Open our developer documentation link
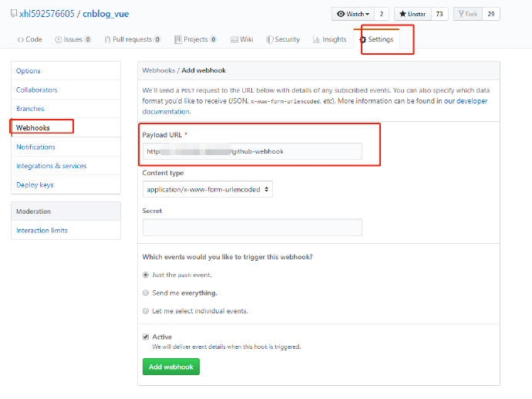The height and width of the screenshot is (399, 532). click(466, 101)
